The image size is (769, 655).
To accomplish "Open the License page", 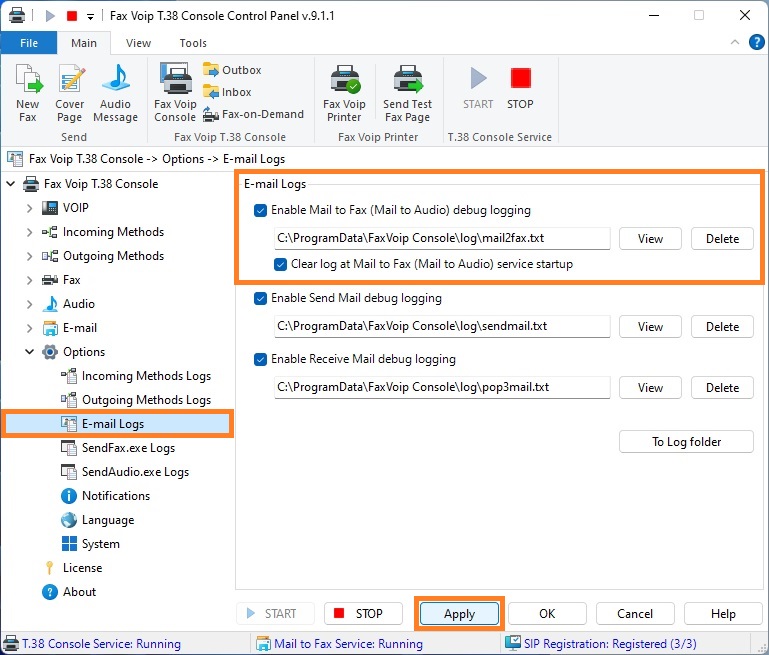I will tap(73, 568).
